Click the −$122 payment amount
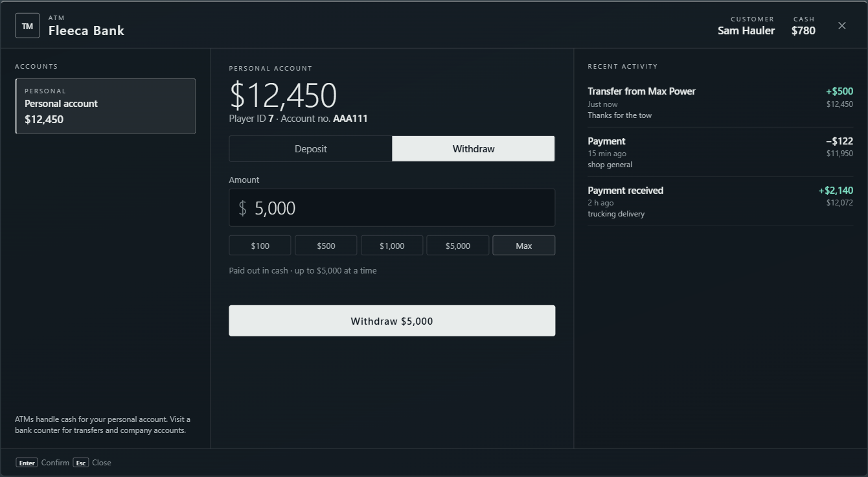The height and width of the screenshot is (477, 868). [839, 141]
